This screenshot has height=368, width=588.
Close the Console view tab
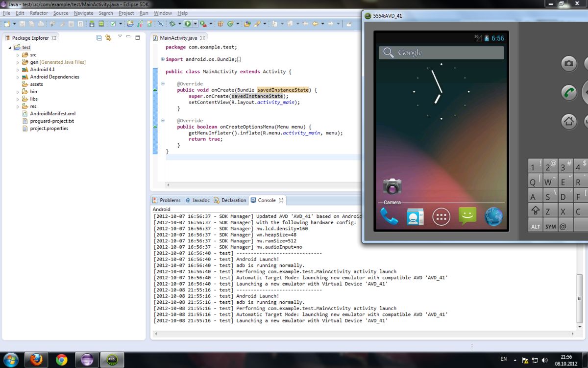[281, 200]
